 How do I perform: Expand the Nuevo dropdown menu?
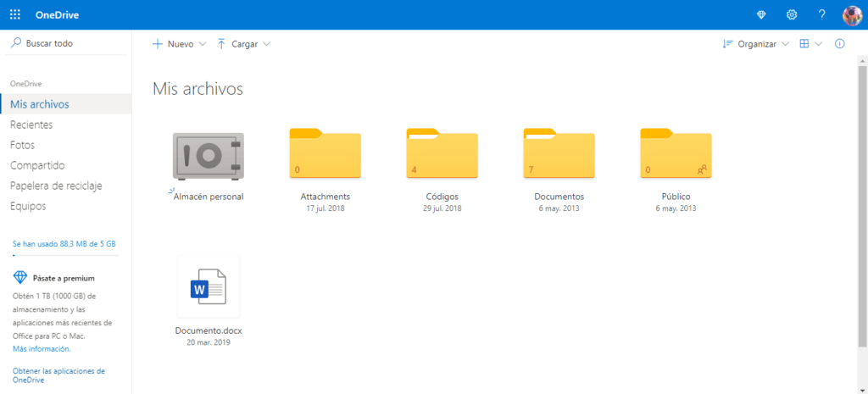tap(179, 44)
